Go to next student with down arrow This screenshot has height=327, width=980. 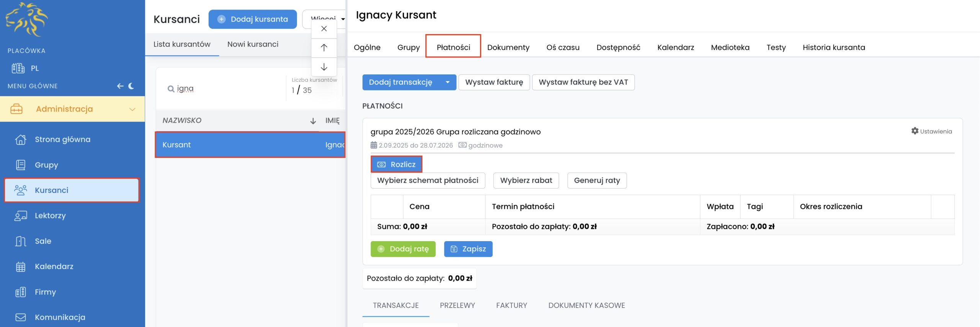tap(324, 67)
